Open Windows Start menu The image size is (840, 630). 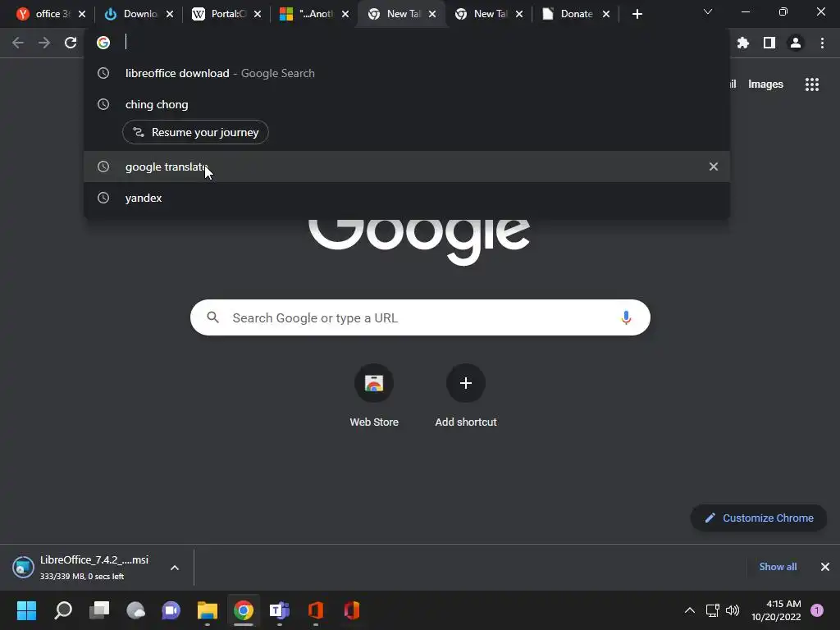click(x=26, y=610)
